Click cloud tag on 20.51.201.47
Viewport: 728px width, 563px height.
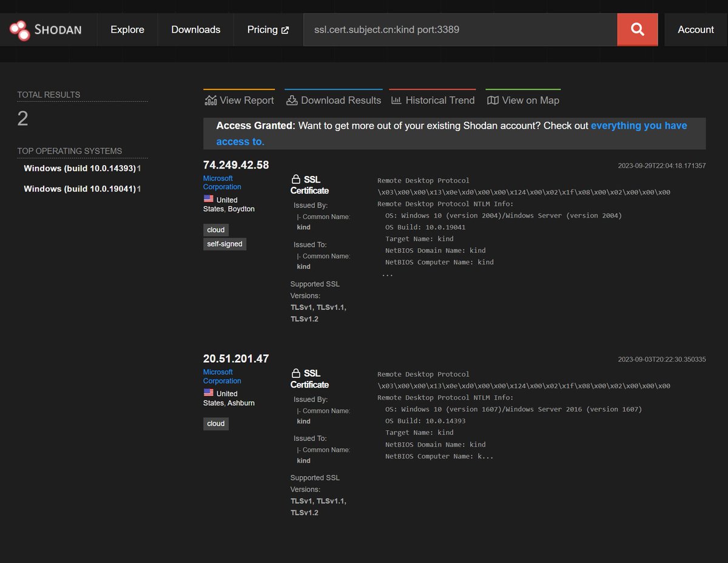[216, 423]
